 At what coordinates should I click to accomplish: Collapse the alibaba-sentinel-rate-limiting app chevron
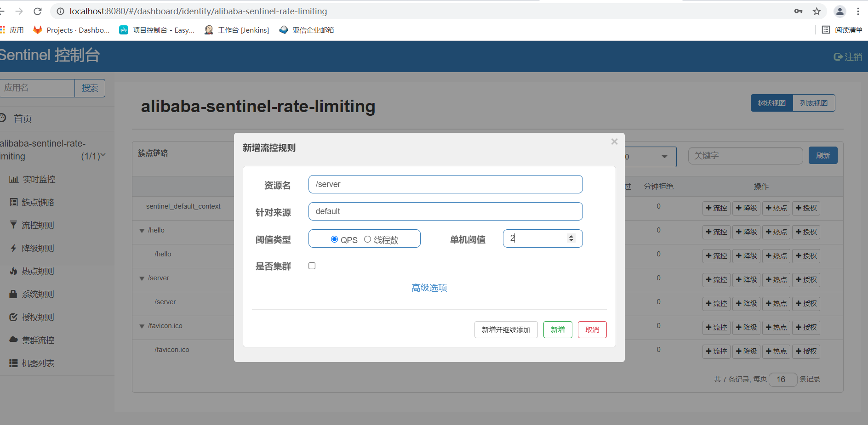point(103,155)
